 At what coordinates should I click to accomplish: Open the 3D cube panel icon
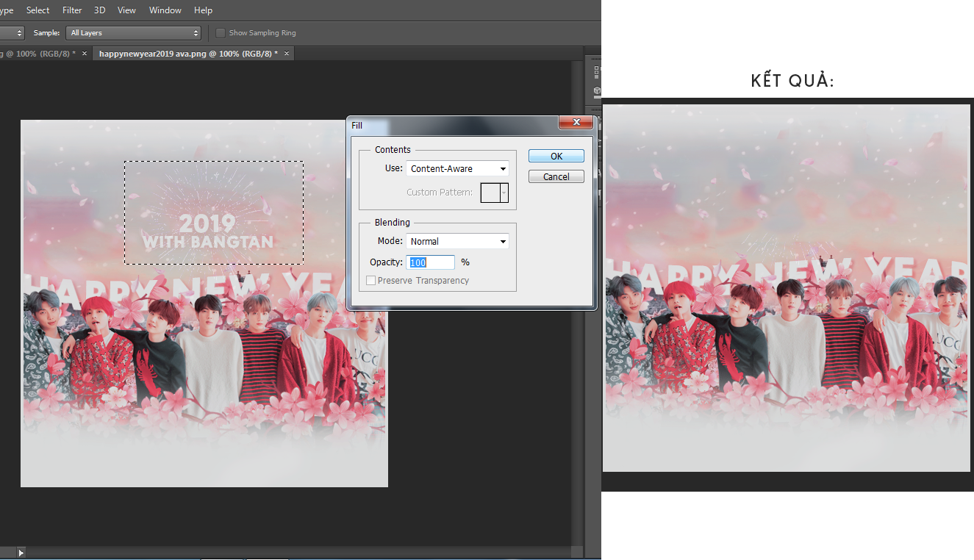pyautogui.click(x=597, y=90)
